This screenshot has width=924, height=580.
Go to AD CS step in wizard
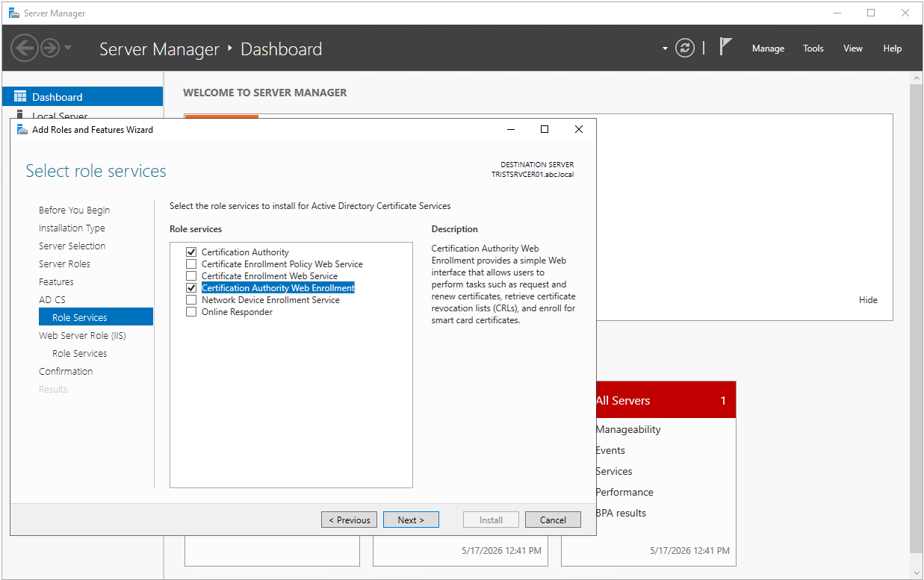pyautogui.click(x=52, y=300)
